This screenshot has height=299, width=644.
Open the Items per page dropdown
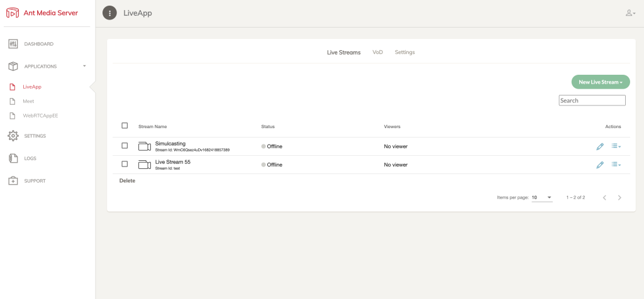tap(542, 198)
